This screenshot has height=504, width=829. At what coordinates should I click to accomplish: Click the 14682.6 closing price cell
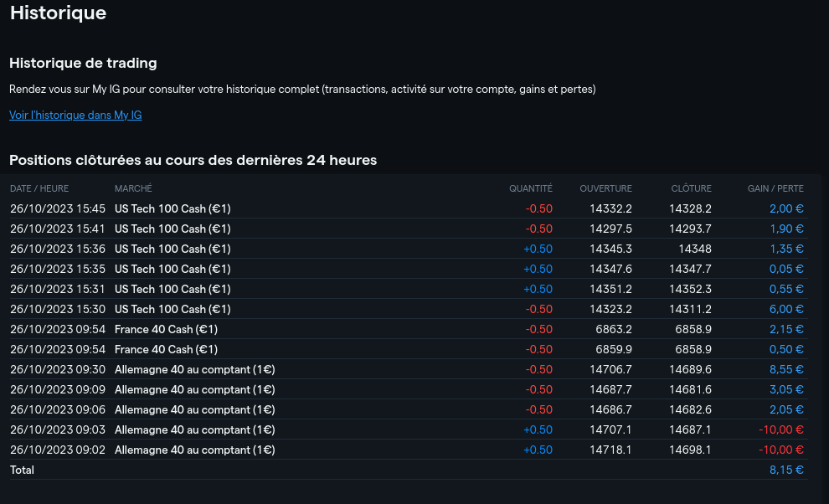pos(690,409)
